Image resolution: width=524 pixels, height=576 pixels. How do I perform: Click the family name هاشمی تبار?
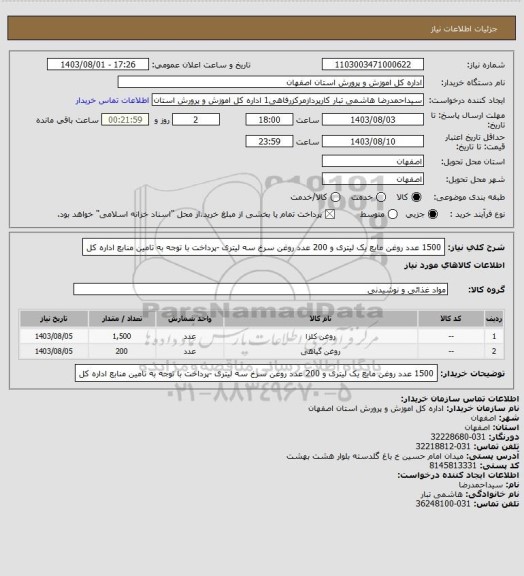(441, 494)
